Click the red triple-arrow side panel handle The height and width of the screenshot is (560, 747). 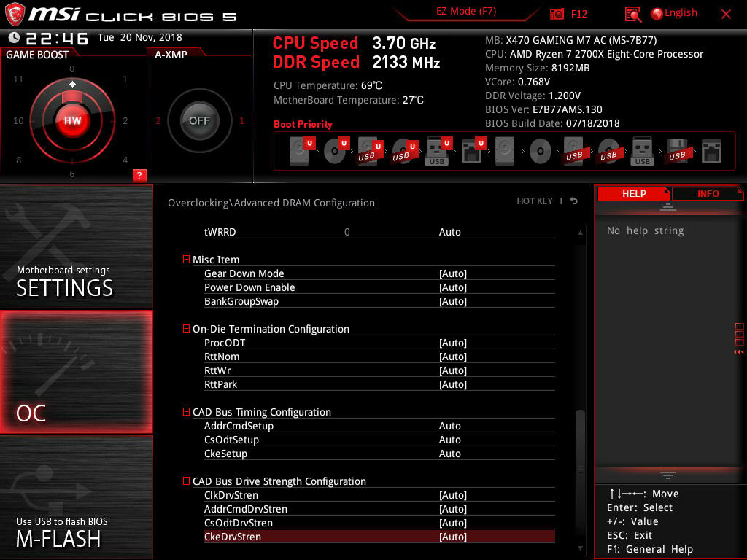coord(738,352)
